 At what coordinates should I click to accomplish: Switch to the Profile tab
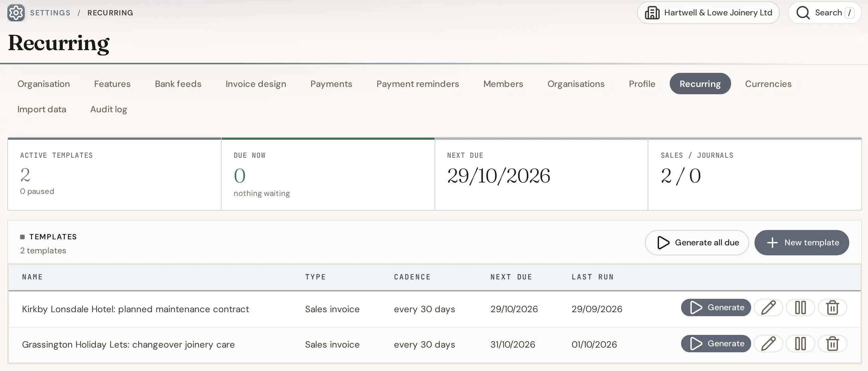[x=642, y=84]
